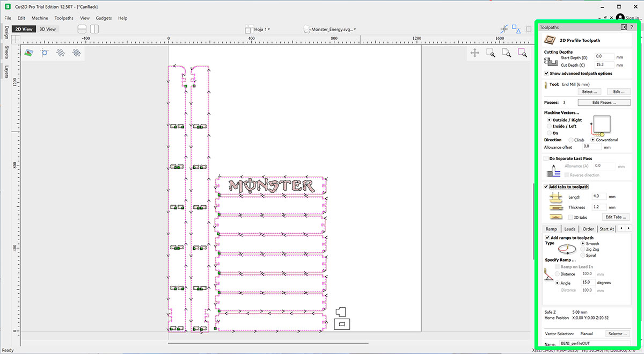
Task: Click the tool Edit ... button
Action: tap(619, 92)
